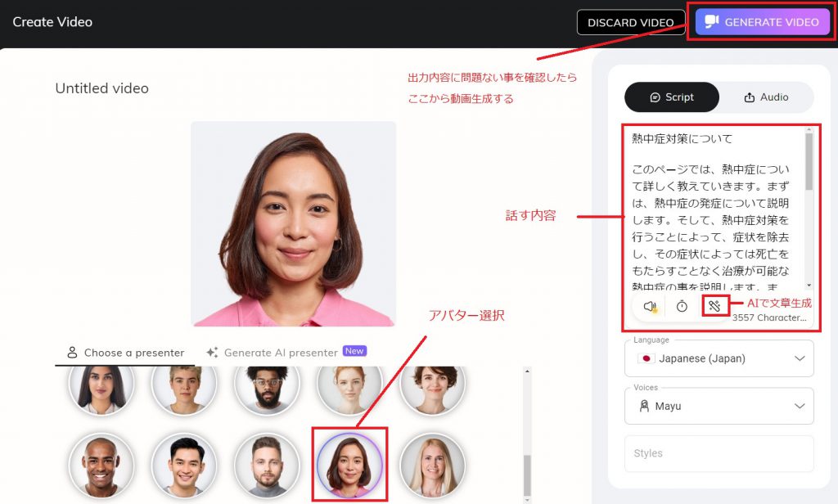838x504 pixels.
Task: Switch to the Script mode toggle
Action: (x=672, y=97)
